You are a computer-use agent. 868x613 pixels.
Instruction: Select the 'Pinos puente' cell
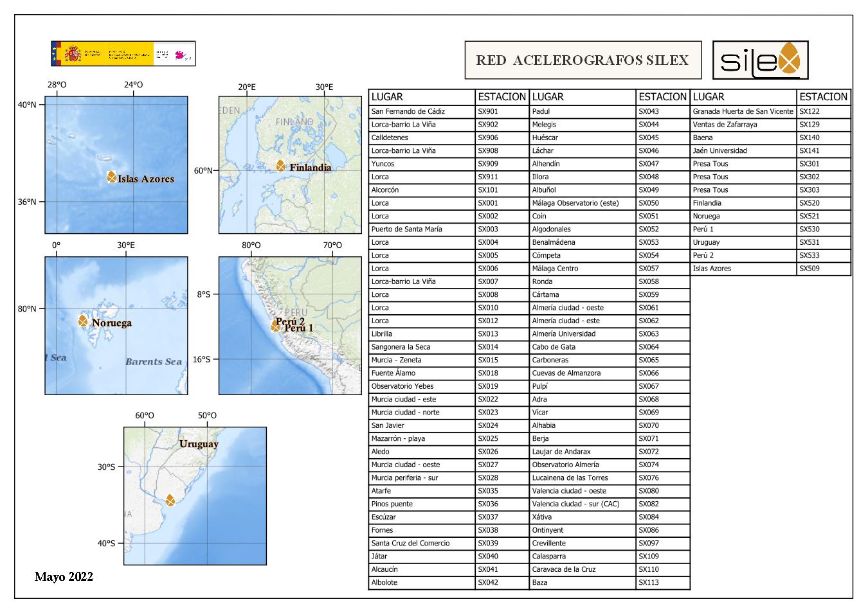tap(422, 504)
